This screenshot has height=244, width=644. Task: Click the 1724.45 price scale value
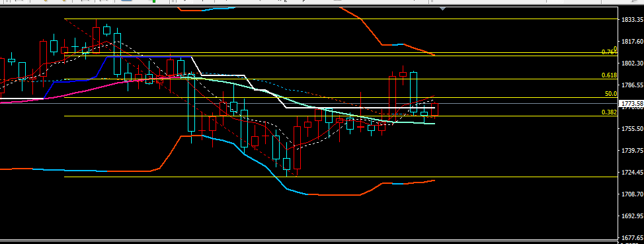(633, 172)
